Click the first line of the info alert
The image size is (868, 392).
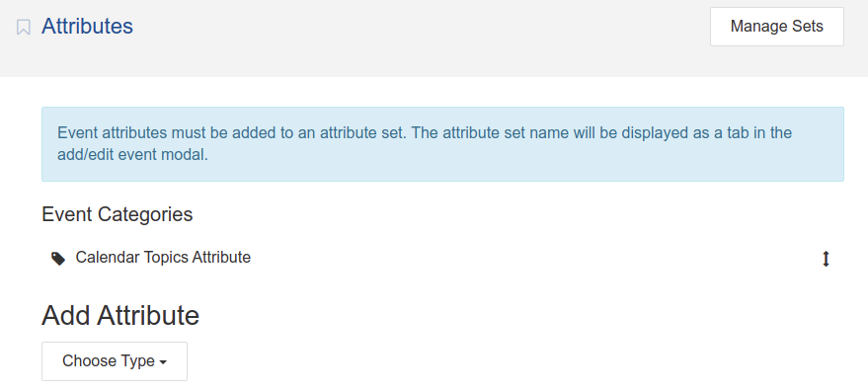pos(425,133)
